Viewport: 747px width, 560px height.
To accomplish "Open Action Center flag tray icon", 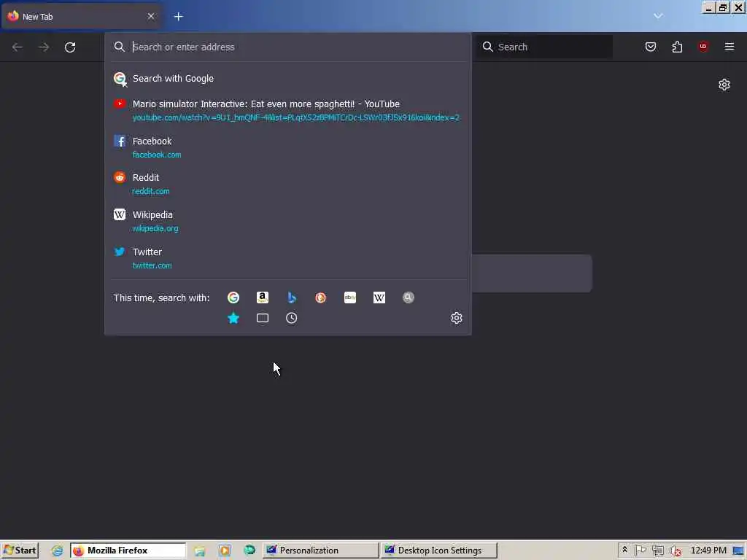I will 640,551.
